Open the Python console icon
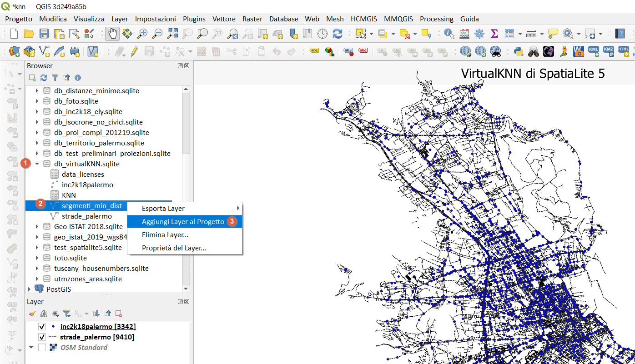This screenshot has width=635, height=364. [x=518, y=51]
